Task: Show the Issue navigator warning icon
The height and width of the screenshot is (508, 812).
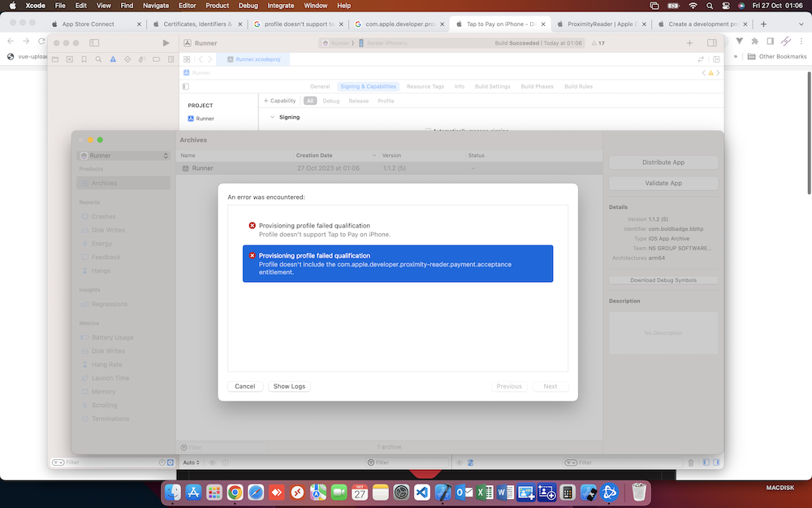Action: tap(113, 59)
